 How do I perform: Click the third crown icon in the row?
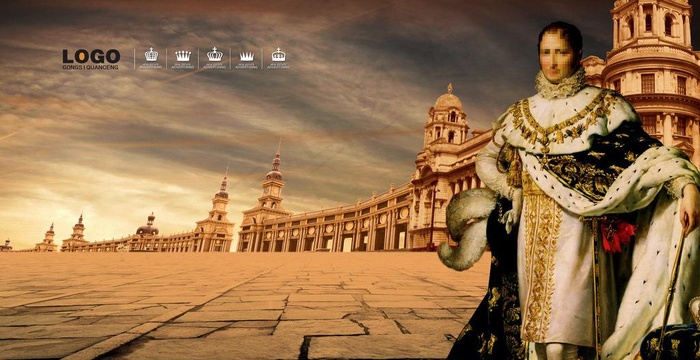pyautogui.click(x=215, y=54)
